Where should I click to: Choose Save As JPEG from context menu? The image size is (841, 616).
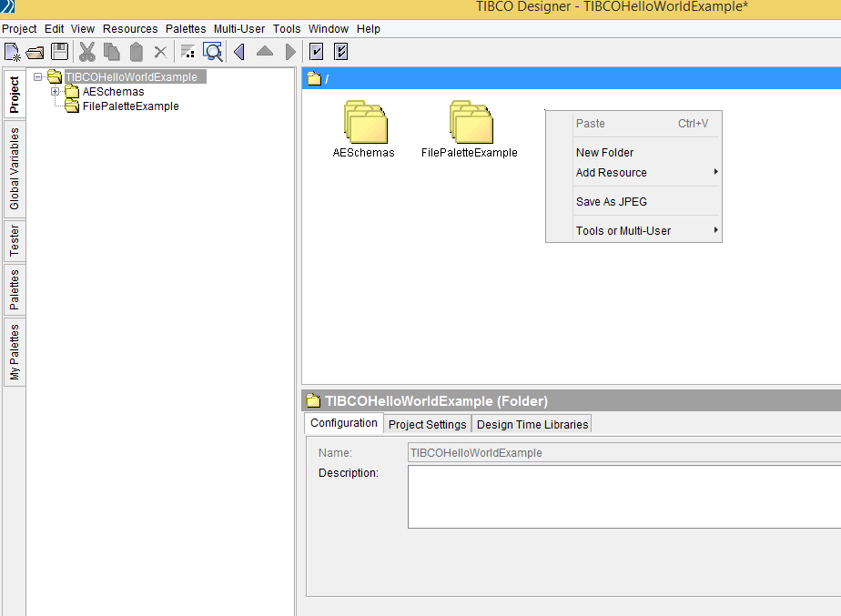pyautogui.click(x=633, y=202)
